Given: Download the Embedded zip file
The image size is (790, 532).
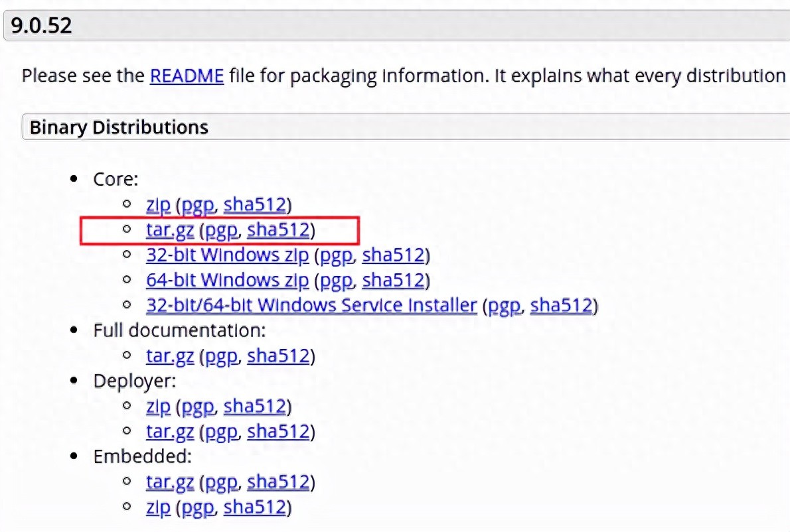Looking at the screenshot, I should point(158,507).
